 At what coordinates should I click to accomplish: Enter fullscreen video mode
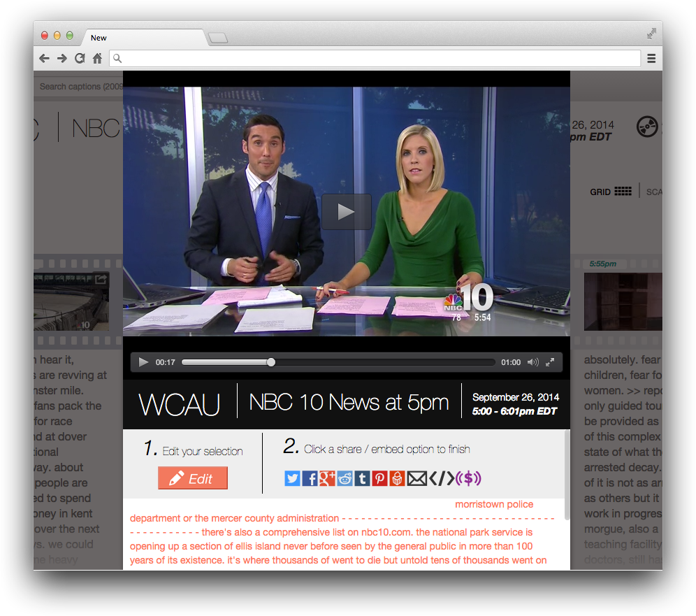550,362
